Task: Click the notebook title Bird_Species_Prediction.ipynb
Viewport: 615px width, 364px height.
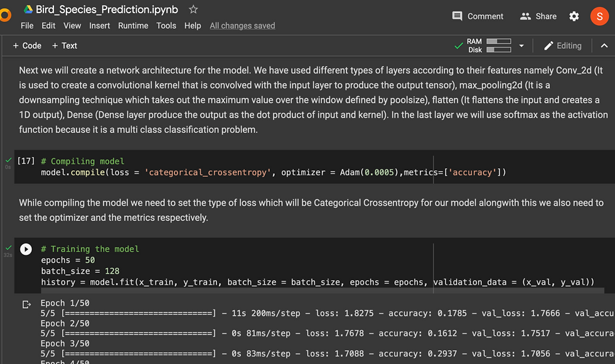Action: pyautogui.click(x=107, y=9)
